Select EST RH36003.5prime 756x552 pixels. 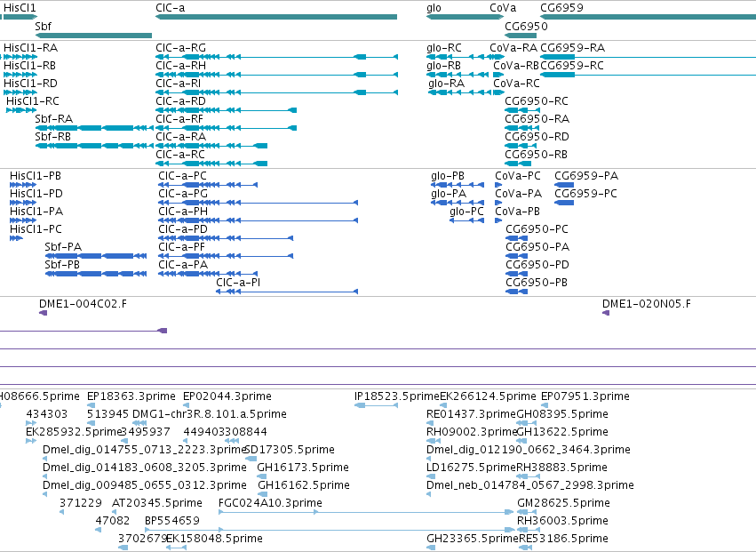point(562,521)
